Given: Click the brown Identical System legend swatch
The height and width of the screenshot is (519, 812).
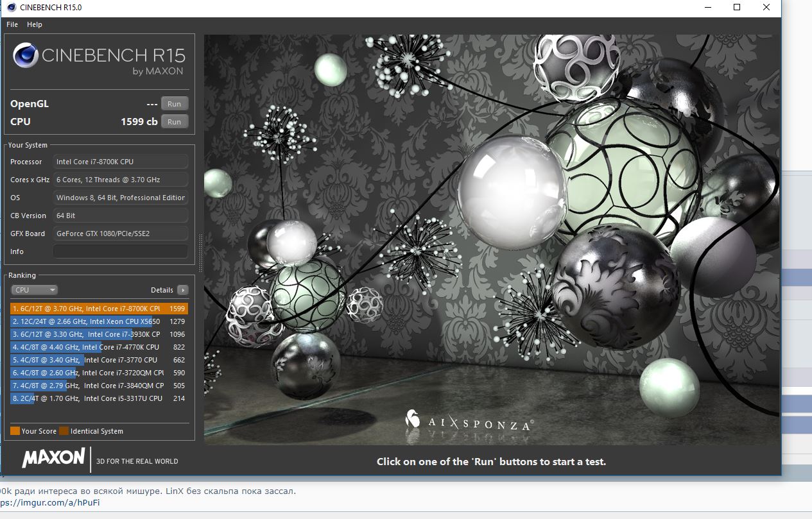Looking at the screenshot, I should pyautogui.click(x=64, y=431).
